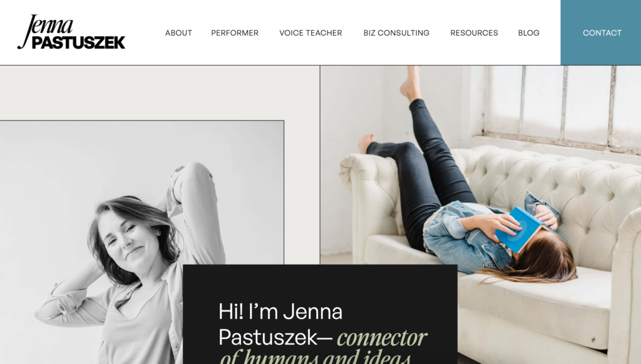Go to the Performer menu item

point(235,33)
